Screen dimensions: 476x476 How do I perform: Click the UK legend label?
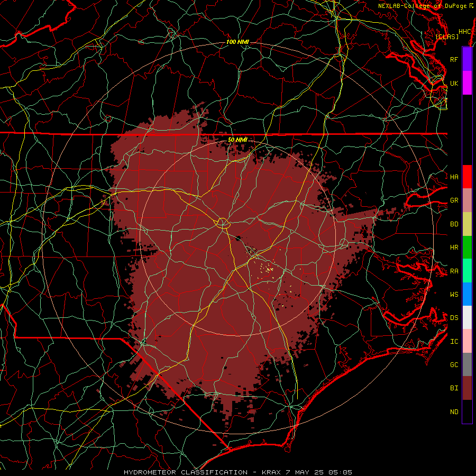coord(454,83)
